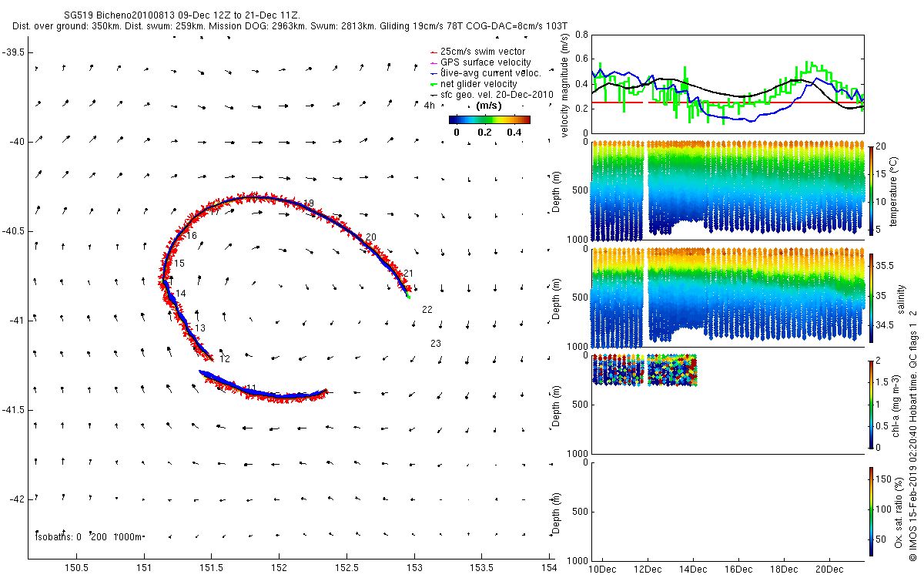Viewport: 924px width, 578px height.
Task: Click day marker 12 on the glider track
Action: coord(225,359)
